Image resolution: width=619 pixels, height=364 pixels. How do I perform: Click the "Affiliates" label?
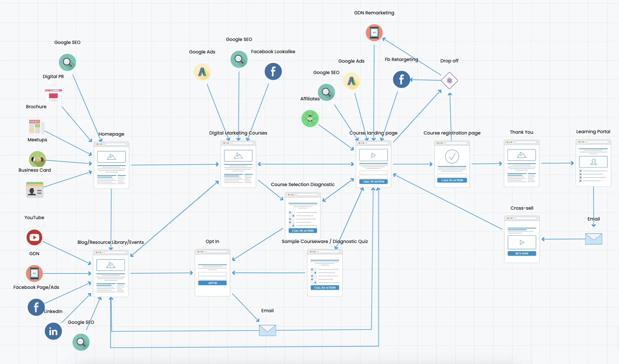[x=310, y=99]
